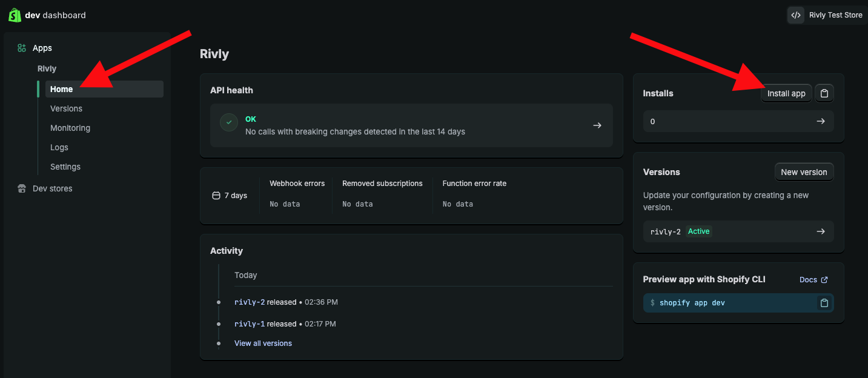Open rivly-2 active version arrow
The image size is (868, 378).
(820, 231)
